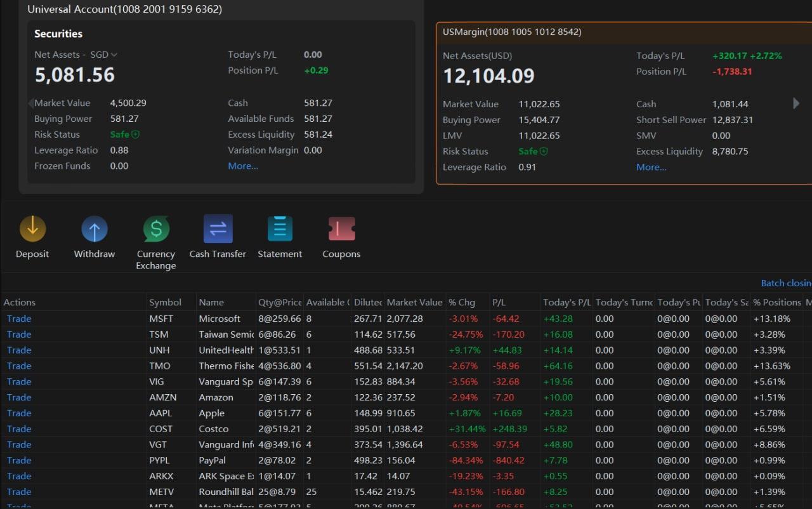Sort by the Qty@Price column header
This screenshot has width=812, height=509.
[x=280, y=303]
